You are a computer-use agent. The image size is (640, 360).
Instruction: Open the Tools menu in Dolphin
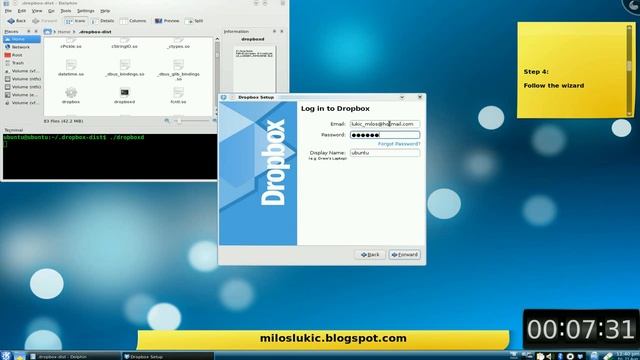coord(66,11)
